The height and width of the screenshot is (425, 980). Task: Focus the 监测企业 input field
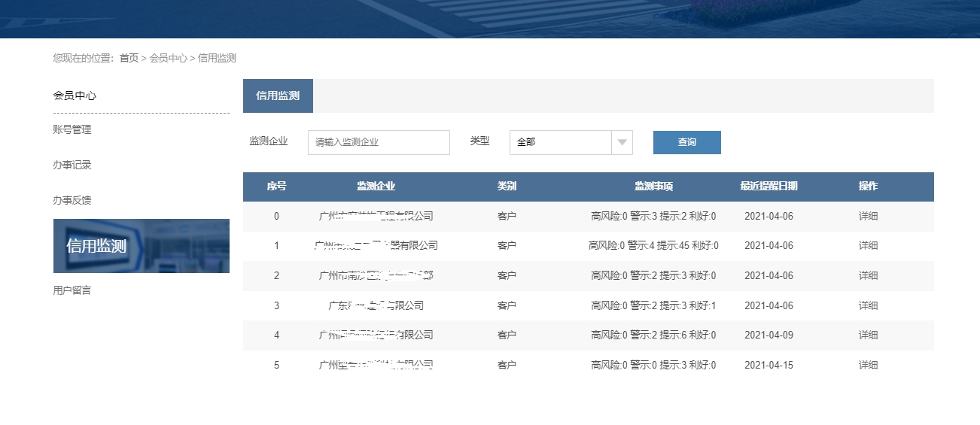pyautogui.click(x=379, y=142)
